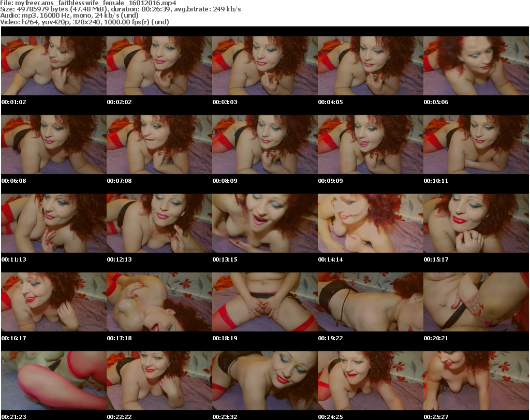Viewport: 530px width, 420px height.
Task: Click the 00:25:27 timestamp label
Action: pyautogui.click(x=436, y=417)
